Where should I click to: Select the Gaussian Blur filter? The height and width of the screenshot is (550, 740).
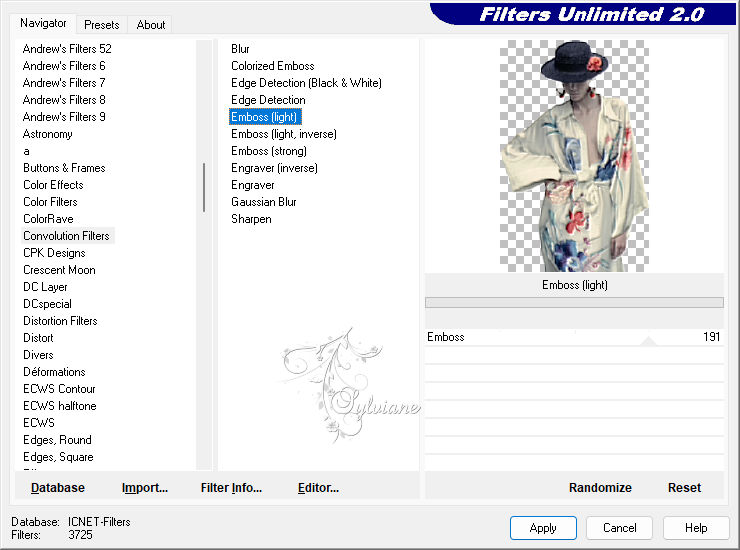click(x=264, y=202)
